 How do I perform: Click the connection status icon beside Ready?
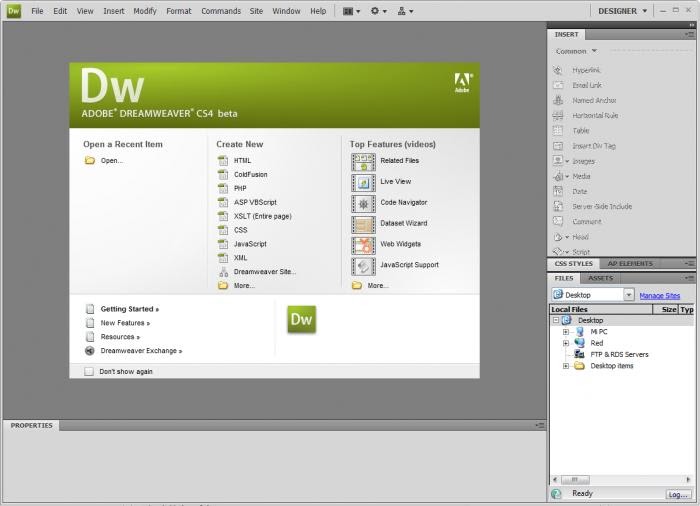tap(556, 493)
